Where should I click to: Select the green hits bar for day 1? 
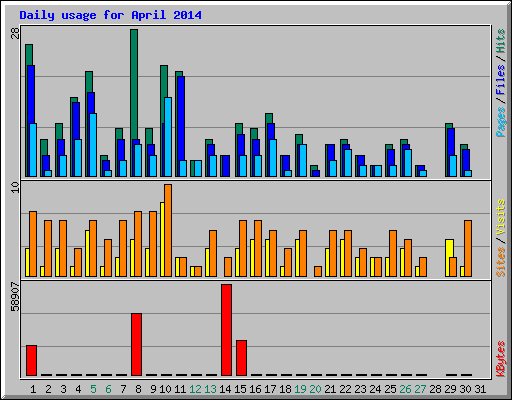29,55
